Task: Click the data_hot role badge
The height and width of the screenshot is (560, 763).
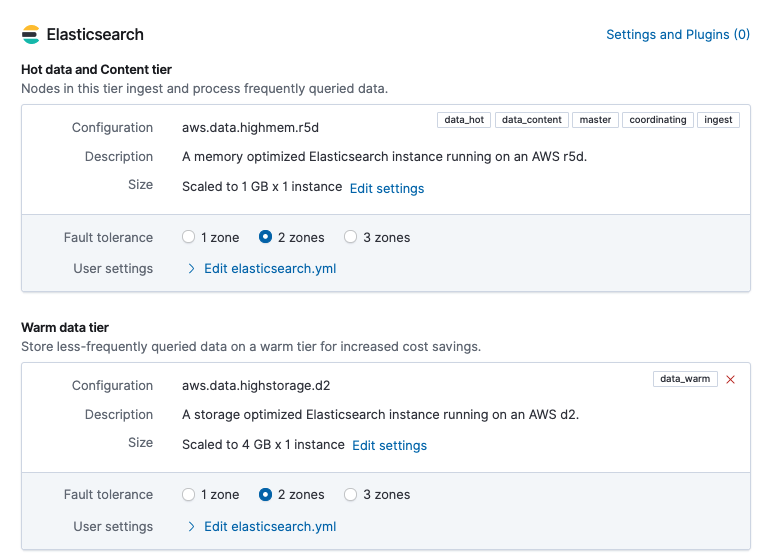Action: coord(464,120)
